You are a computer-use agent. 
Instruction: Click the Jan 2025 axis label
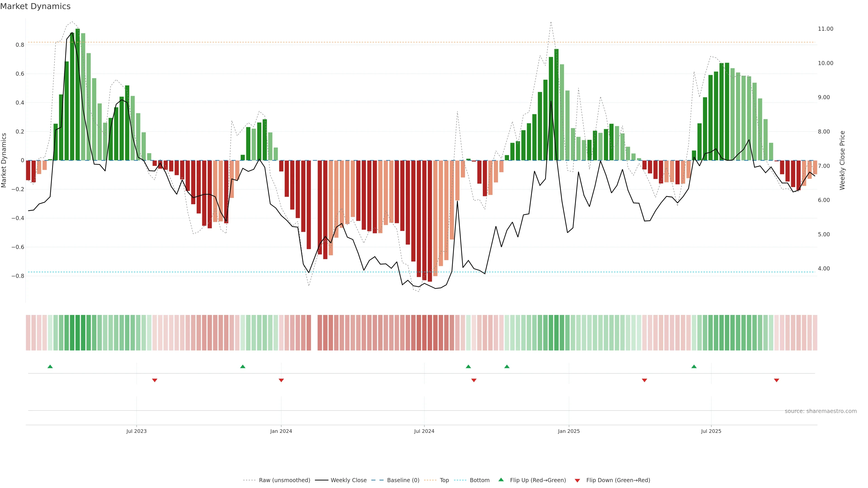(x=569, y=431)
